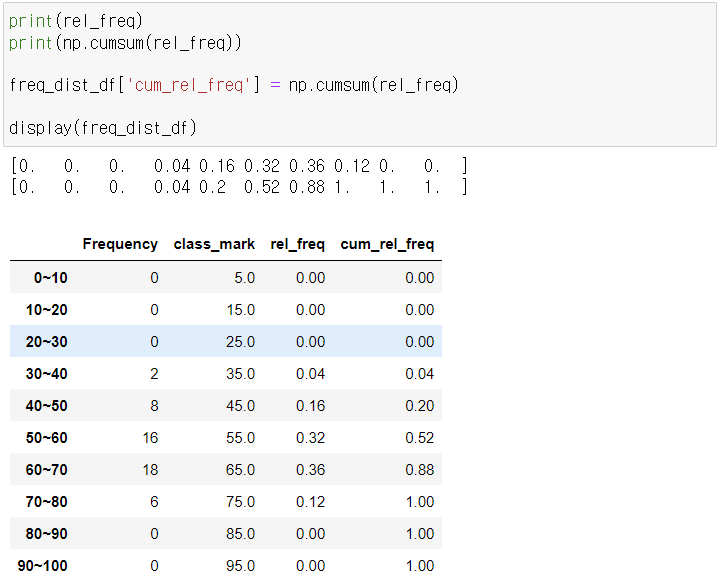This screenshot has height=582, width=719.
Task: Select the 30~40 row label
Action: tap(46, 374)
